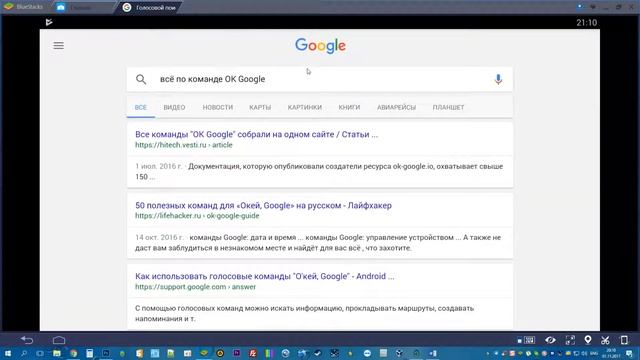640x360 pixels.
Task: Open the Premiere Pr icon on taskbar
Action: [236, 353]
